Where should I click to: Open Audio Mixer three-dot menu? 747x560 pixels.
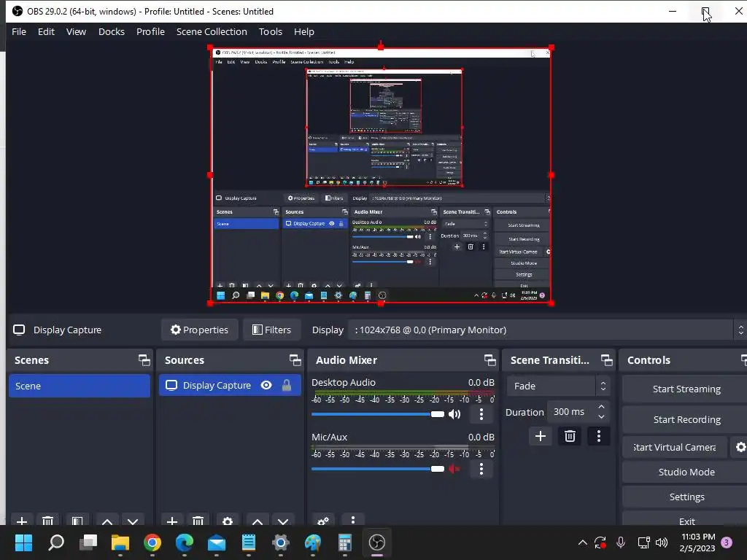click(353, 520)
